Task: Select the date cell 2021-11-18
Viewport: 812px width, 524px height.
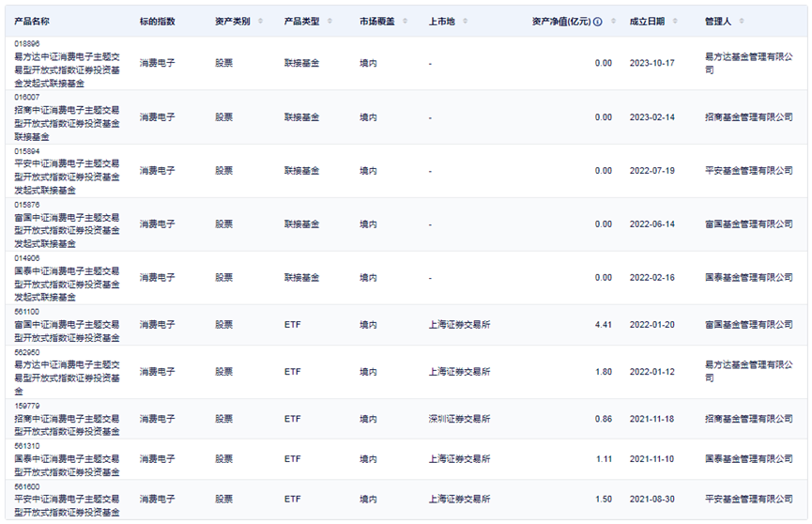Action: coord(652,419)
